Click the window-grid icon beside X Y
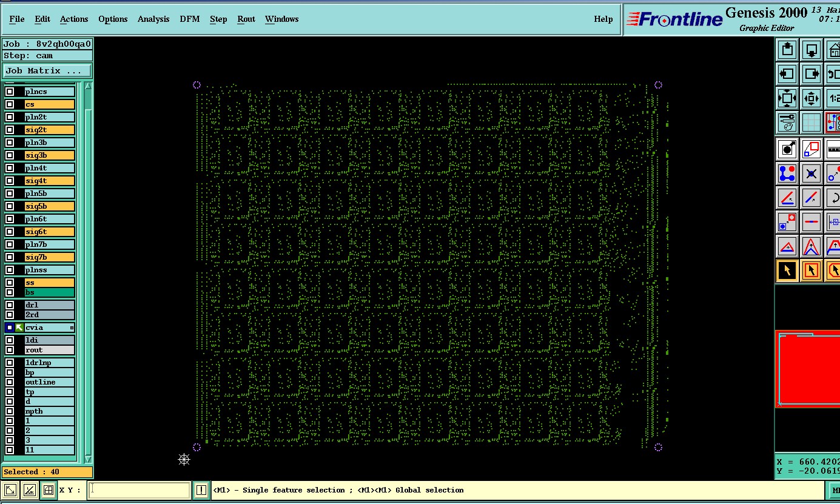Viewport: 840px width, 504px height. [x=49, y=490]
